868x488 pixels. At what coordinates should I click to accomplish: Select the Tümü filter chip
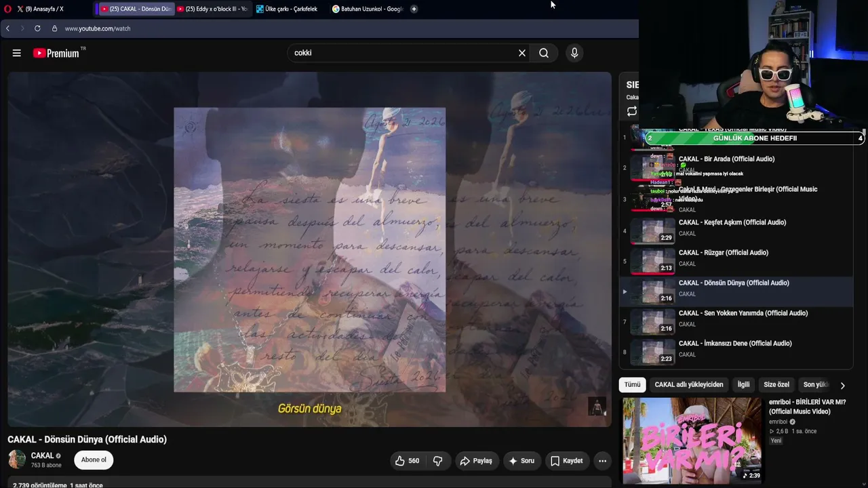[633, 384]
